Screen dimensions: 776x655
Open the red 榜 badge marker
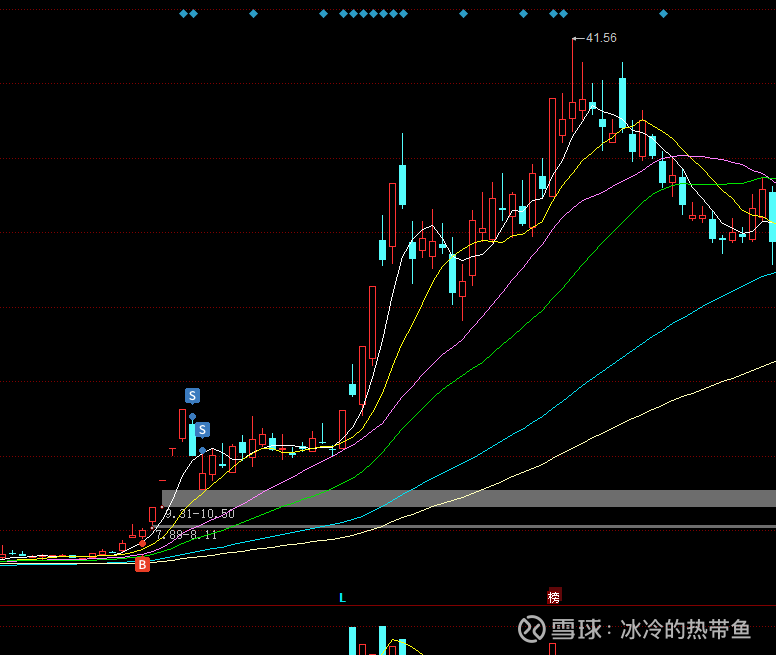coord(554,597)
